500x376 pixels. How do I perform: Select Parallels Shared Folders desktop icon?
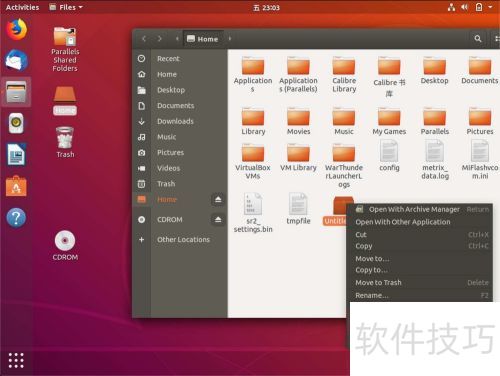pos(65,49)
